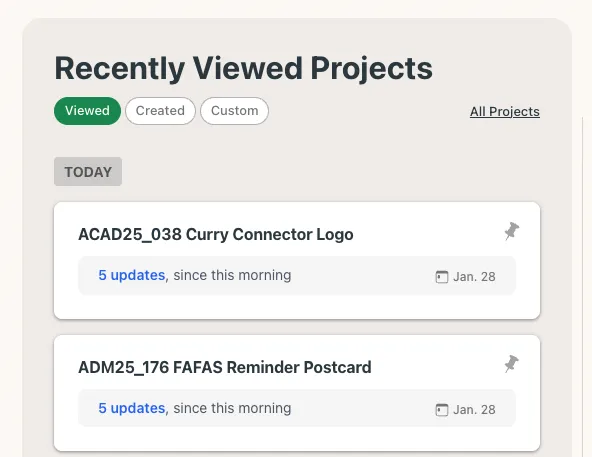
Task: Click the scrollbar track beside the project list
Action: point(583,287)
